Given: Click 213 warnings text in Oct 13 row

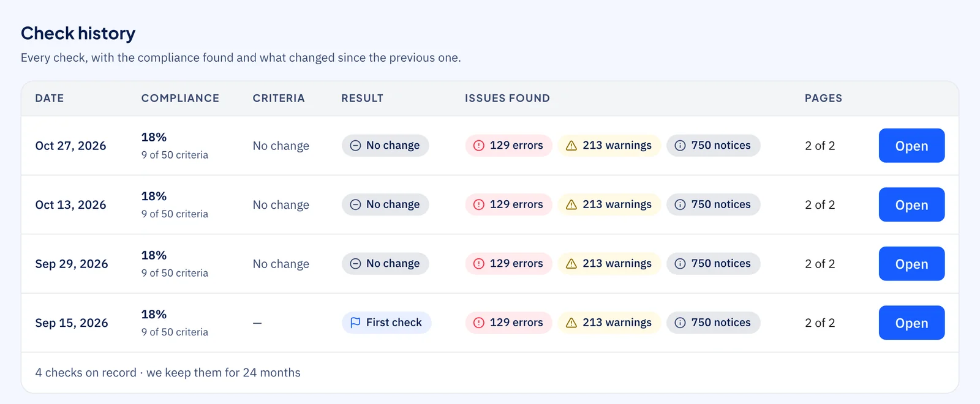Looking at the screenshot, I should pos(617,204).
